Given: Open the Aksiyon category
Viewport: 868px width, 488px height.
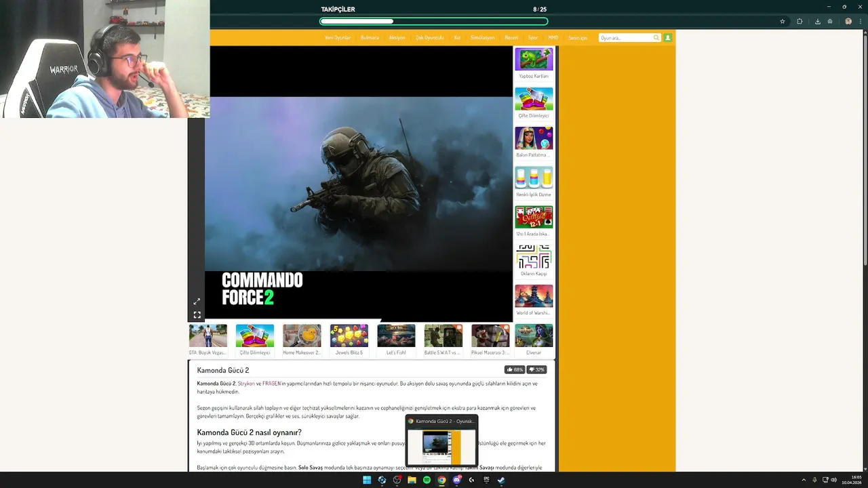Looking at the screenshot, I should pyautogui.click(x=397, y=38).
